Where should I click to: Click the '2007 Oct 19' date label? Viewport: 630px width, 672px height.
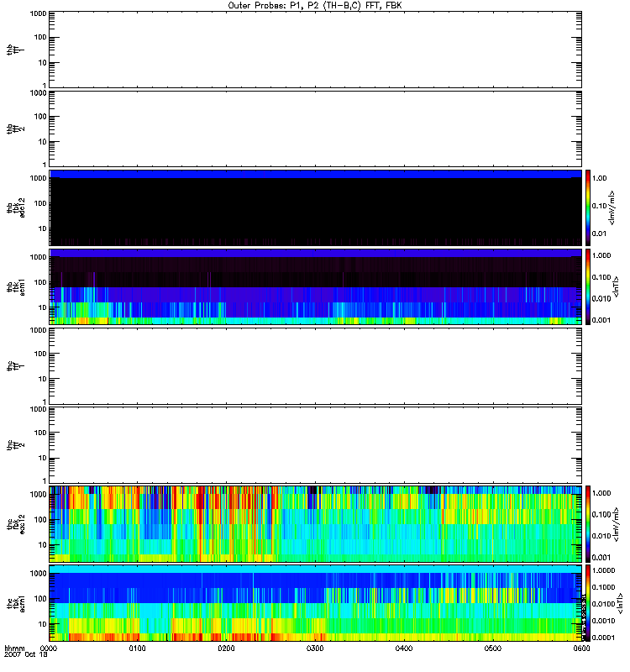(x=24, y=656)
